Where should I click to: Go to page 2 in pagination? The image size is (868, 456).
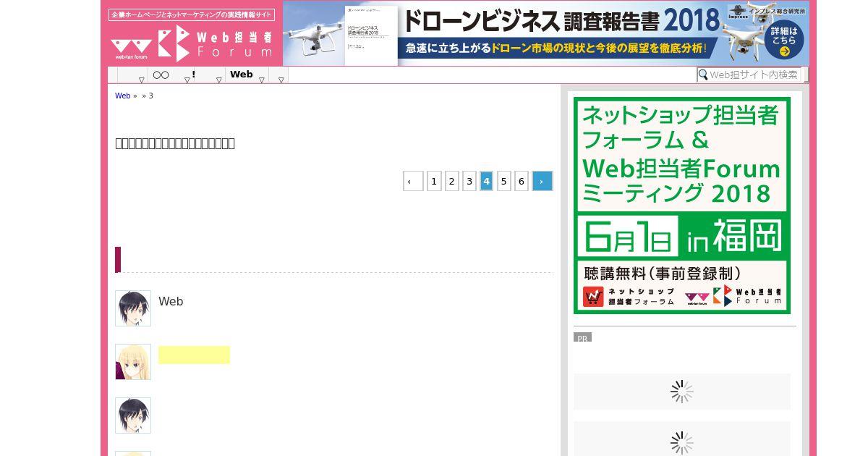point(451,181)
